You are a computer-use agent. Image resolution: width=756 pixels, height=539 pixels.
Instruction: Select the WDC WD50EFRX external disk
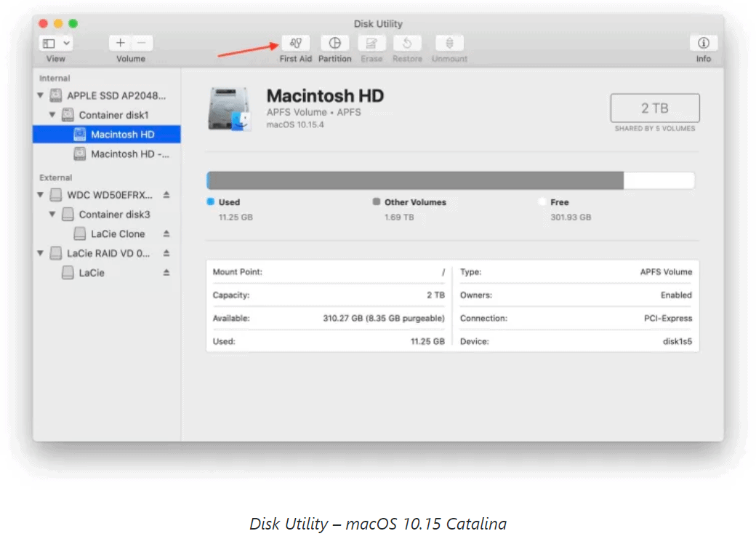[x=107, y=195]
